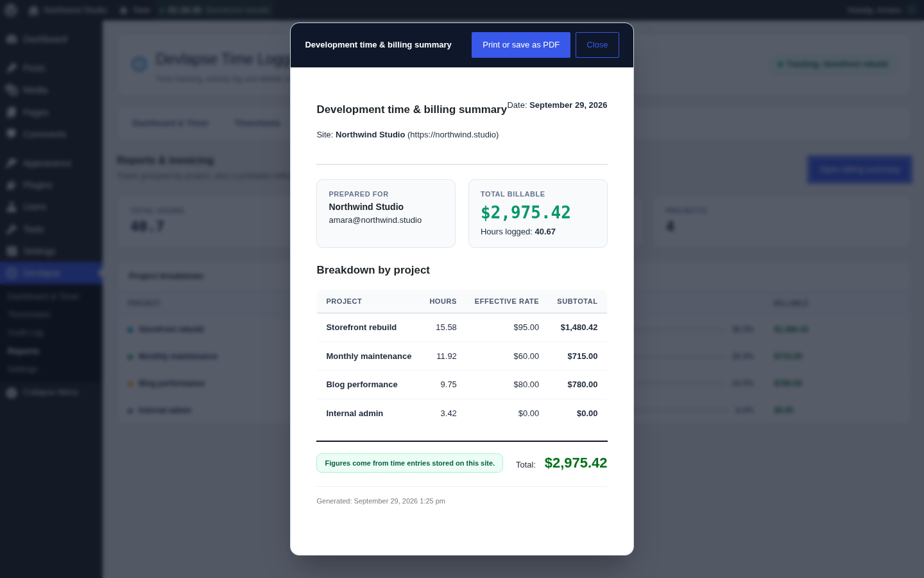Select the $780.00 subtotal
Image resolution: width=924 pixels, height=578 pixels.
point(583,385)
